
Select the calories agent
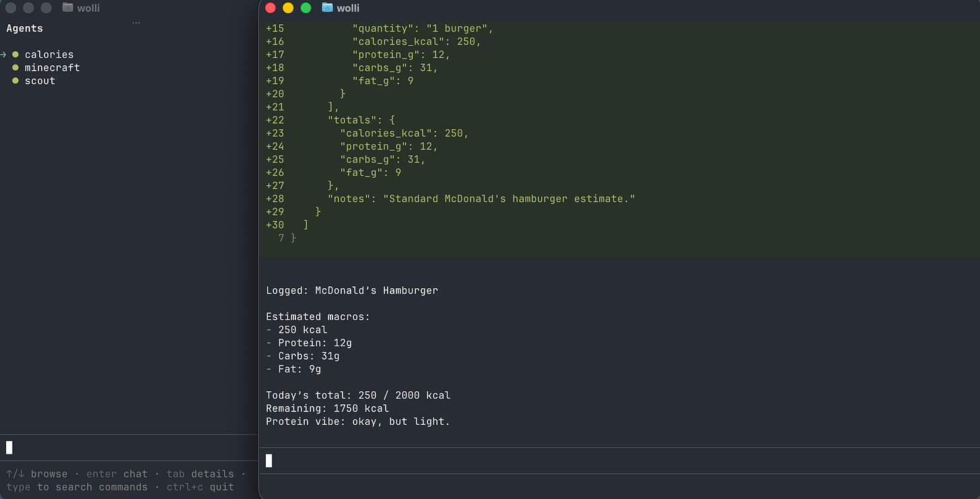coord(49,55)
